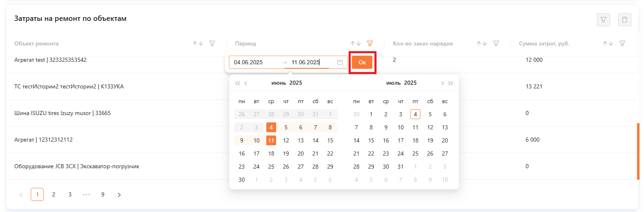Image resolution: width=644 pixels, height=212 pixels.
Task: Go to next month with the single-right arrow
Action: point(442,83)
